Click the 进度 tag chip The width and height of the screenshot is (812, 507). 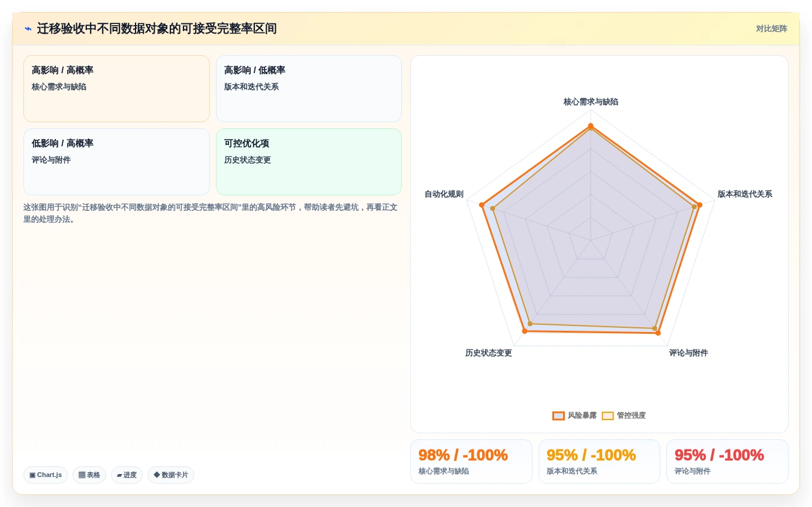(x=127, y=475)
